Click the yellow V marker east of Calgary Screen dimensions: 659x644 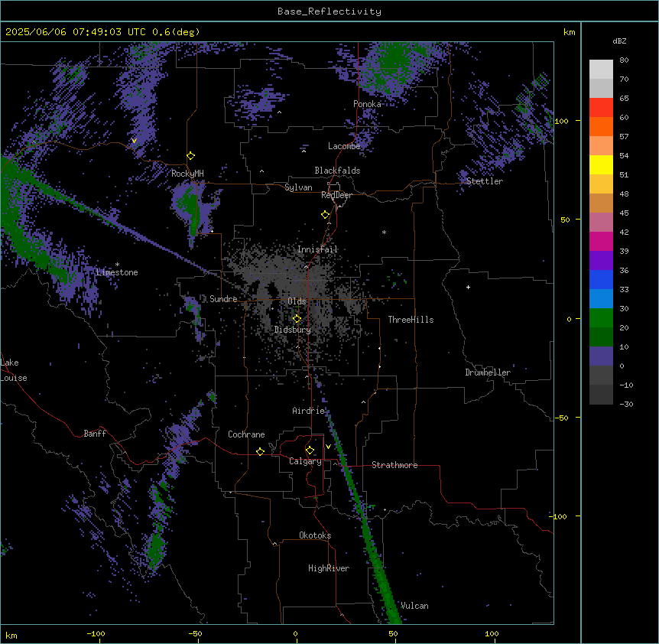click(x=328, y=447)
